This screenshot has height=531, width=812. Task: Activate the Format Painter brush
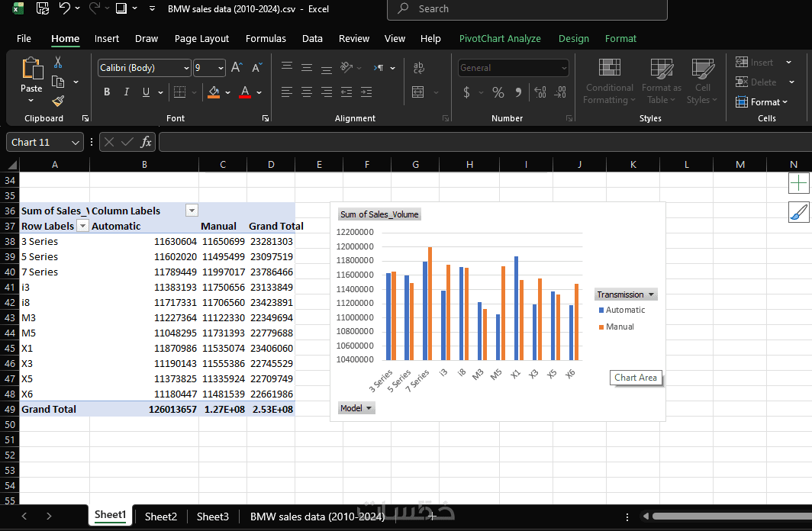click(x=58, y=101)
